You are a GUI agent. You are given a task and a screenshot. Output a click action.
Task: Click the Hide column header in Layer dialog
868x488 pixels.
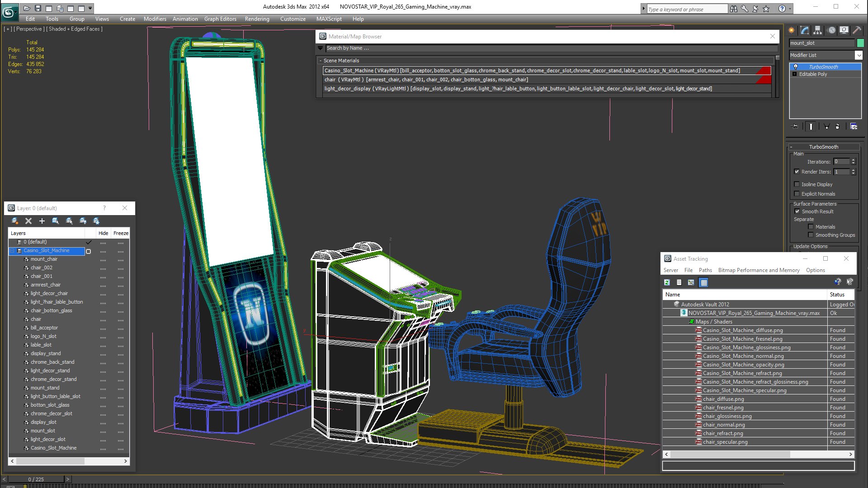[103, 233]
